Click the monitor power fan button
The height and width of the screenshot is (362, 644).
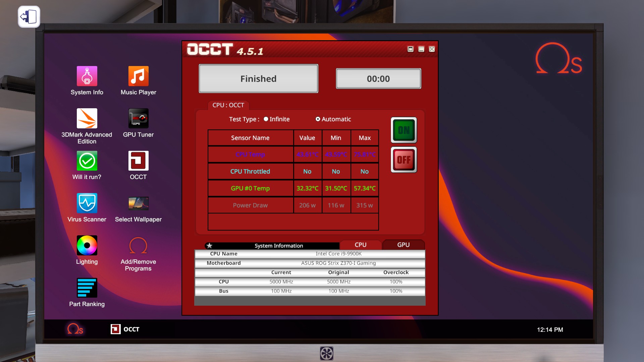[326, 353]
